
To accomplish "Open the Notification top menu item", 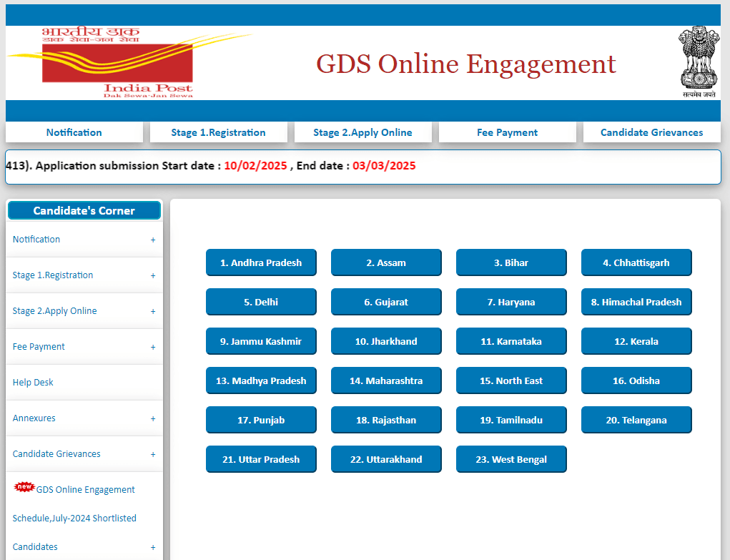I will click(74, 132).
